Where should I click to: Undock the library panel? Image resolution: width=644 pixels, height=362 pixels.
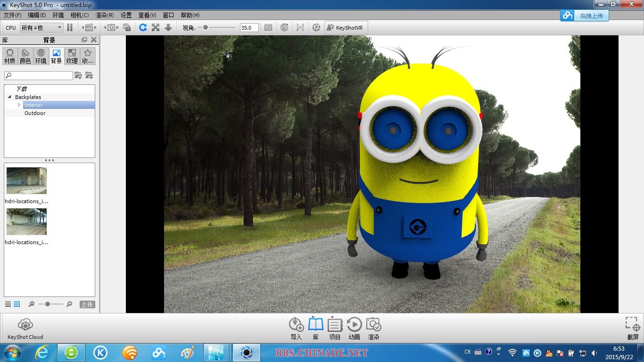pos(84,40)
